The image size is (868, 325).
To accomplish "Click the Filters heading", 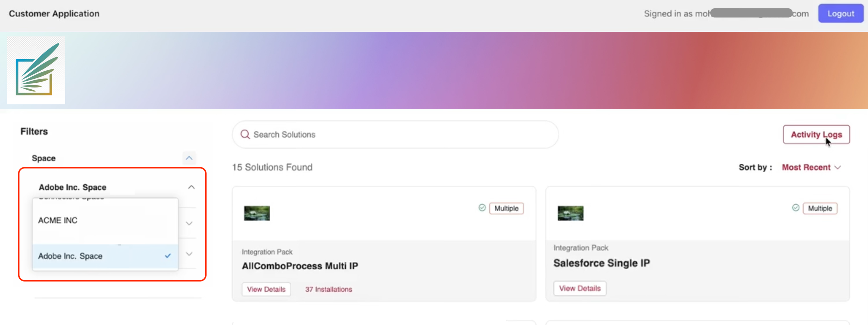I will [x=34, y=131].
